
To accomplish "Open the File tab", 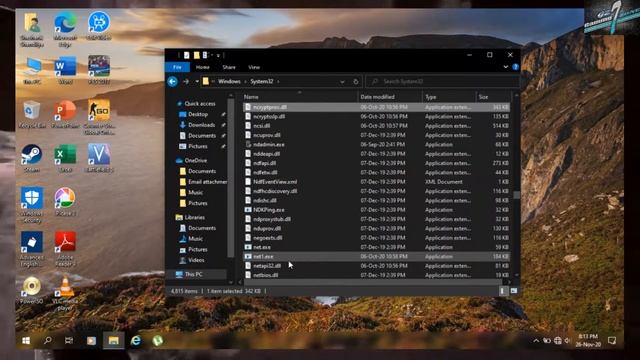I will tap(177, 67).
